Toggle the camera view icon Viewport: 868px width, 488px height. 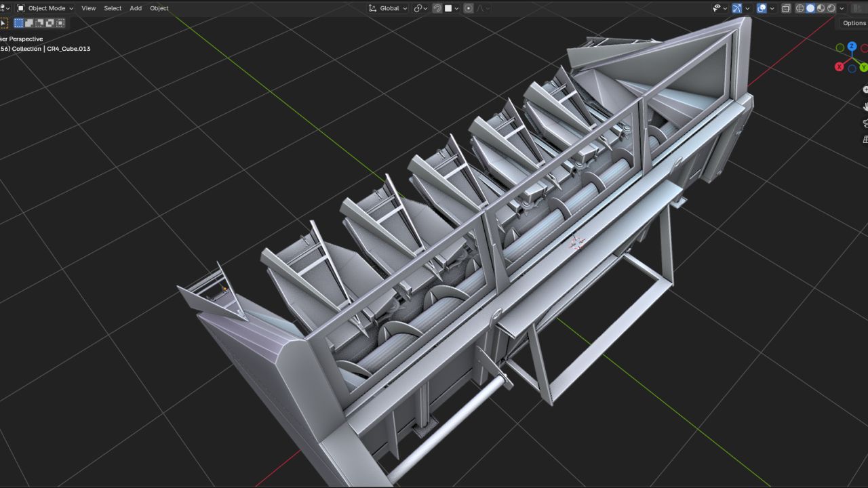pyautogui.click(x=865, y=123)
